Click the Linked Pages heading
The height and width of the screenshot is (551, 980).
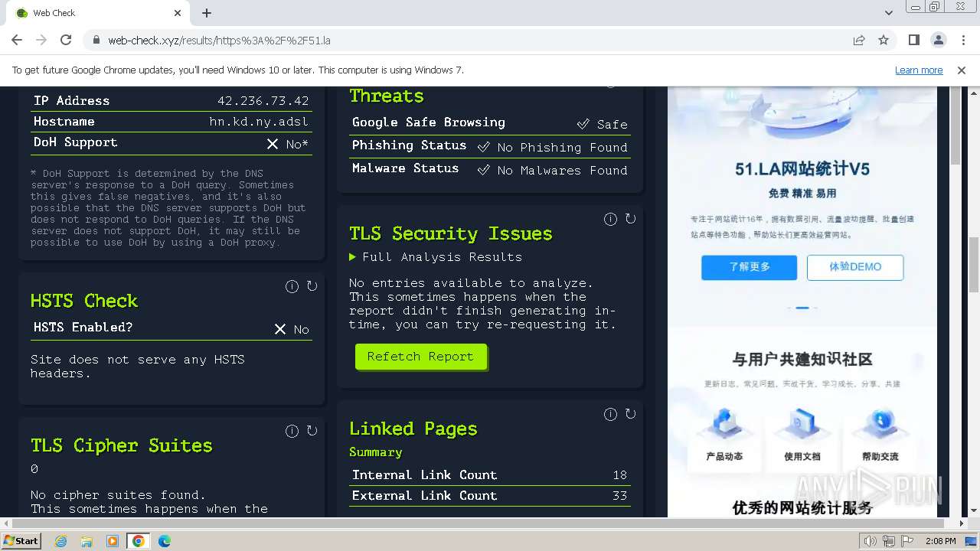413,429
